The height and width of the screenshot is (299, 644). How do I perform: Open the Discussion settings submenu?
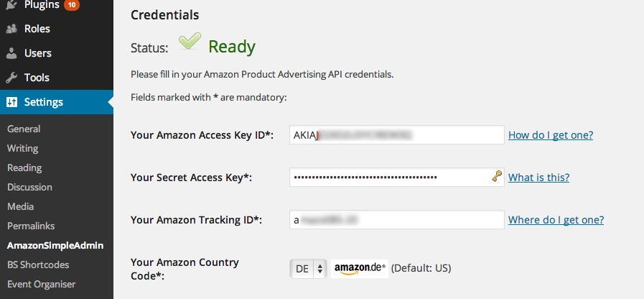coord(29,187)
